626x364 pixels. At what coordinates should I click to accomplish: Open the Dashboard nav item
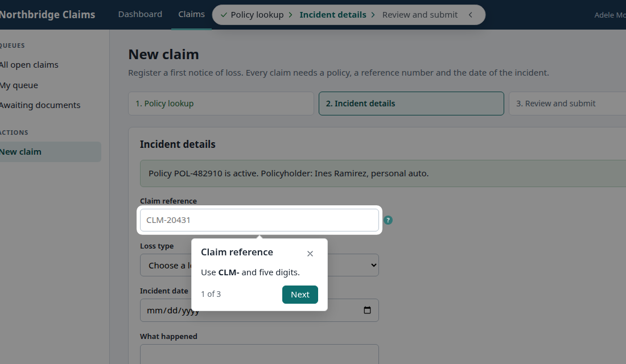tap(140, 14)
